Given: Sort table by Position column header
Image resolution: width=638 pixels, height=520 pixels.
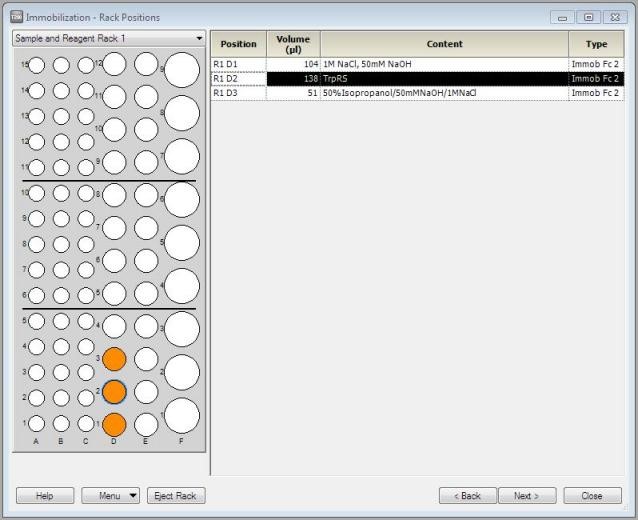Looking at the screenshot, I should 238,44.
